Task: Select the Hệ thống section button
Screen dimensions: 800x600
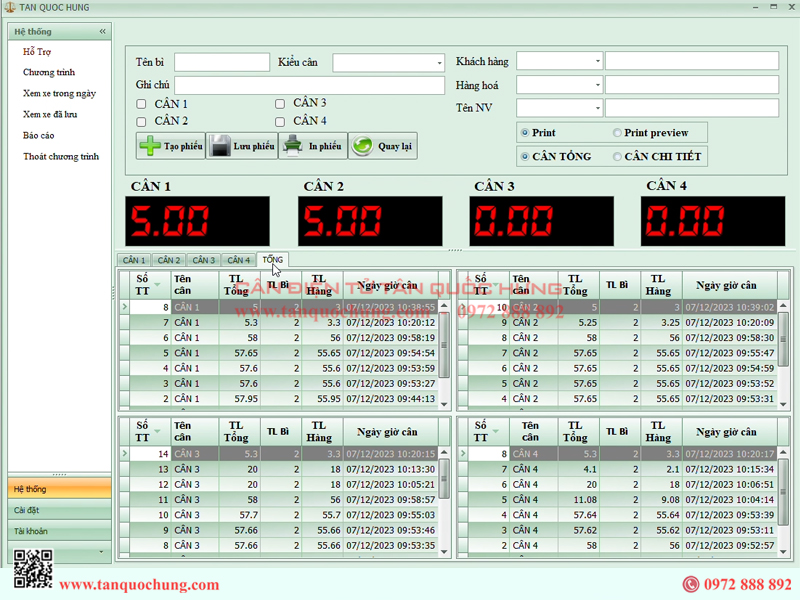Action: pos(60,489)
